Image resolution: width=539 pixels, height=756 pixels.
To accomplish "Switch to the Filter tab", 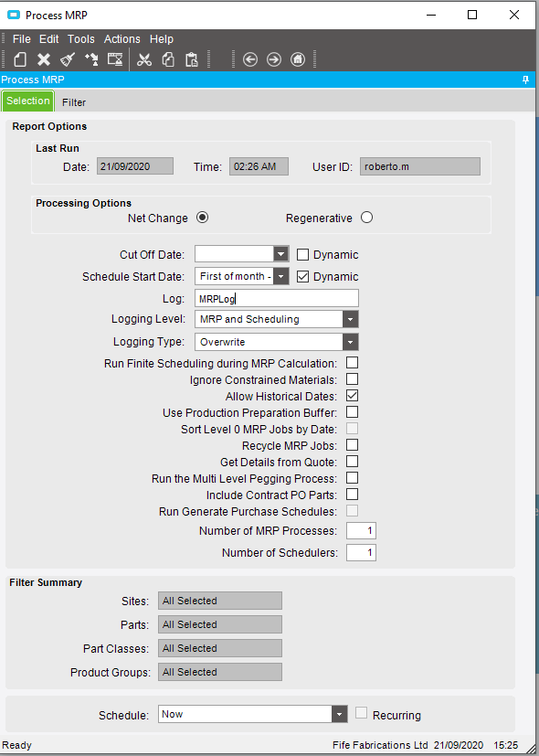I will pos(74,102).
